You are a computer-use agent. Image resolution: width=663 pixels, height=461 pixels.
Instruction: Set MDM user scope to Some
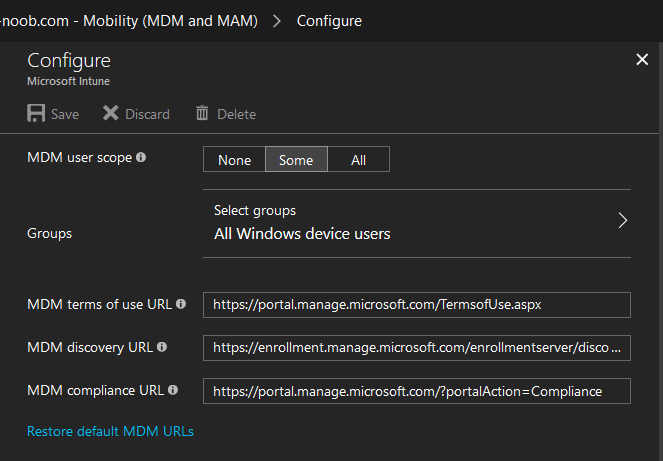[296, 159]
